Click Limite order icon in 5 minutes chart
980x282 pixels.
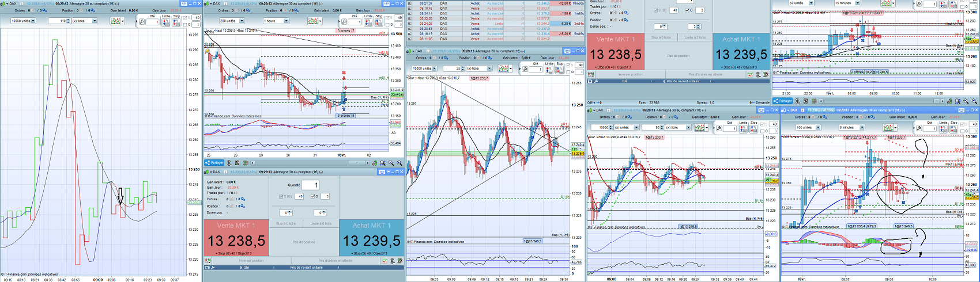(x=943, y=129)
